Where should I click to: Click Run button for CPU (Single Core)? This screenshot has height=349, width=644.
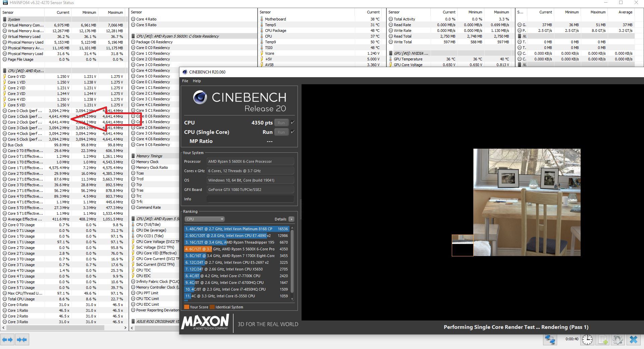click(x=281, y=132)
